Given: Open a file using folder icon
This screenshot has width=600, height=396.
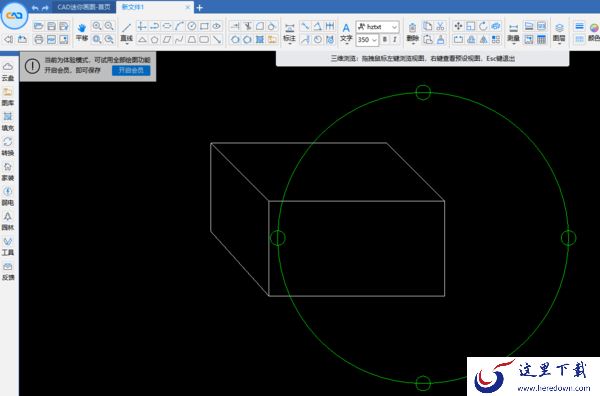Looking at the screenshot, I should pyautogui.click(x=38, y=26).
